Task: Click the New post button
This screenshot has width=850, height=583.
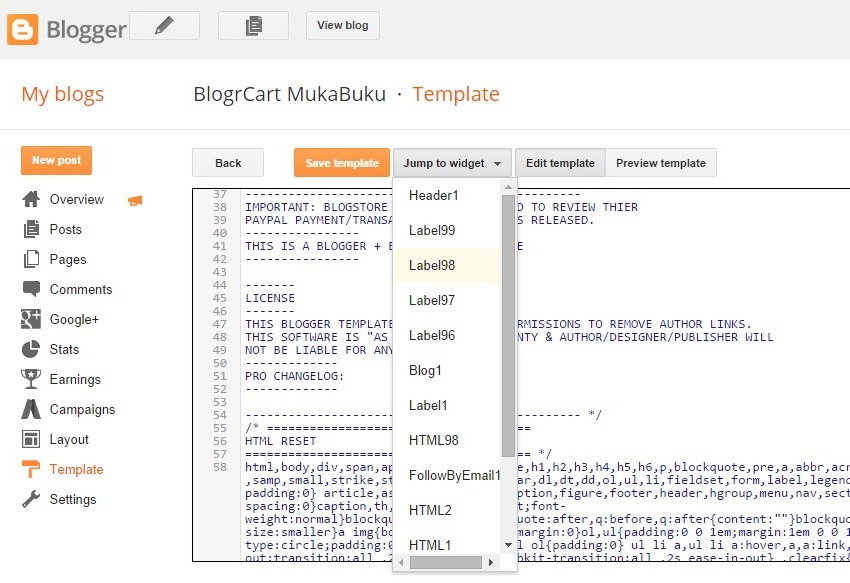Action: (56, 161)
